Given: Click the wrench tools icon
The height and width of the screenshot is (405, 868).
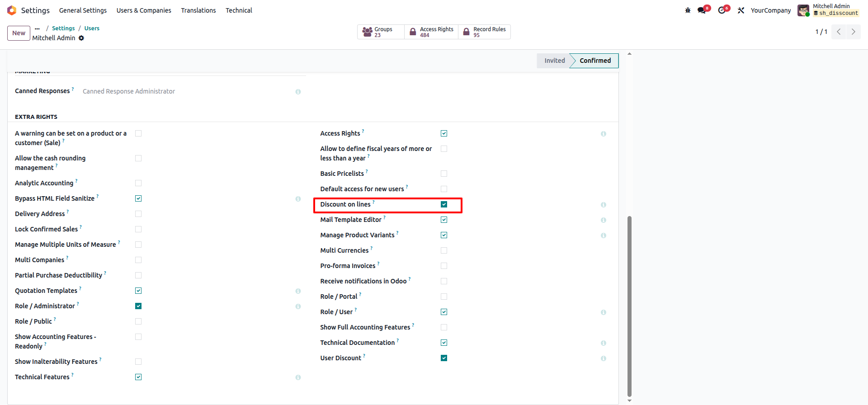Looking at the screenshot, I should pyautogui.click(x=741, y=10).
